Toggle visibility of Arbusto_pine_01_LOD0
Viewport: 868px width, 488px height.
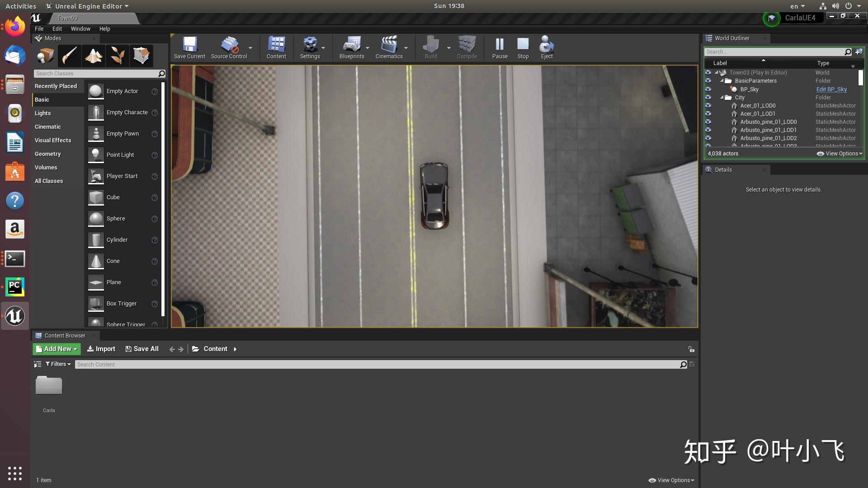coord(708,122)
